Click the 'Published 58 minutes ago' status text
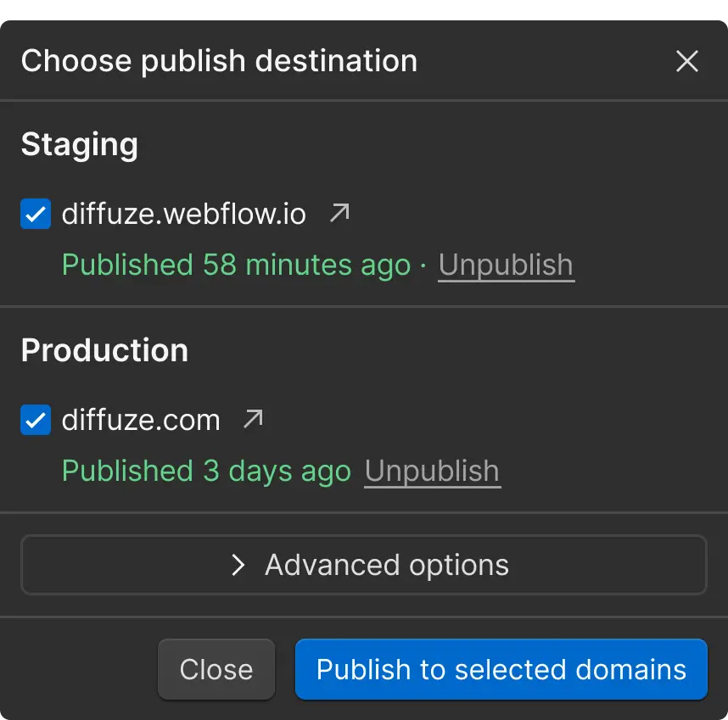Image resolution: width=728 pixels, height=720 pixels. pyautogui.click(x=237, y=265)
